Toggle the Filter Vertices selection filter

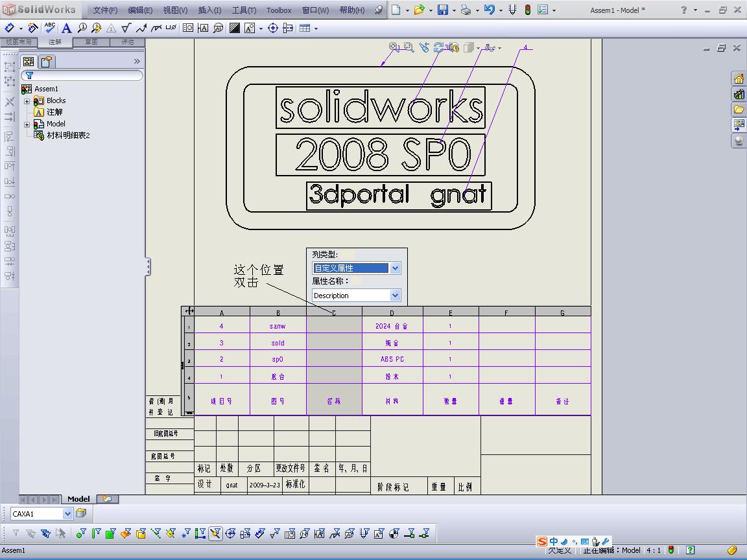click(x=81, y=533)
